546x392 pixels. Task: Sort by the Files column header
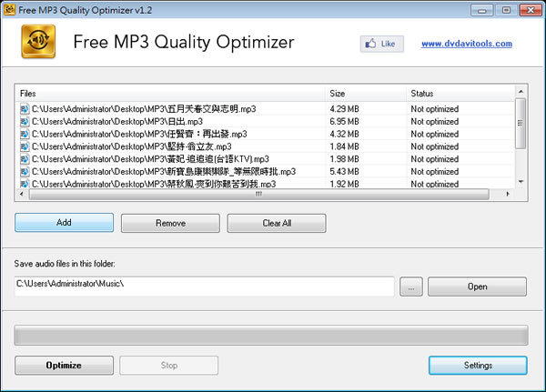click(x=170, y=94)
